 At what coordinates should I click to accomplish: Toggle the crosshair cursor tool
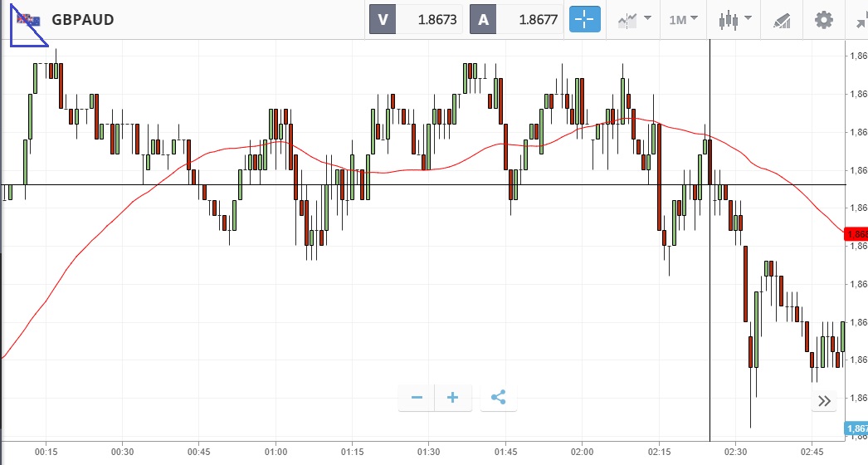[x=584, y=20]
